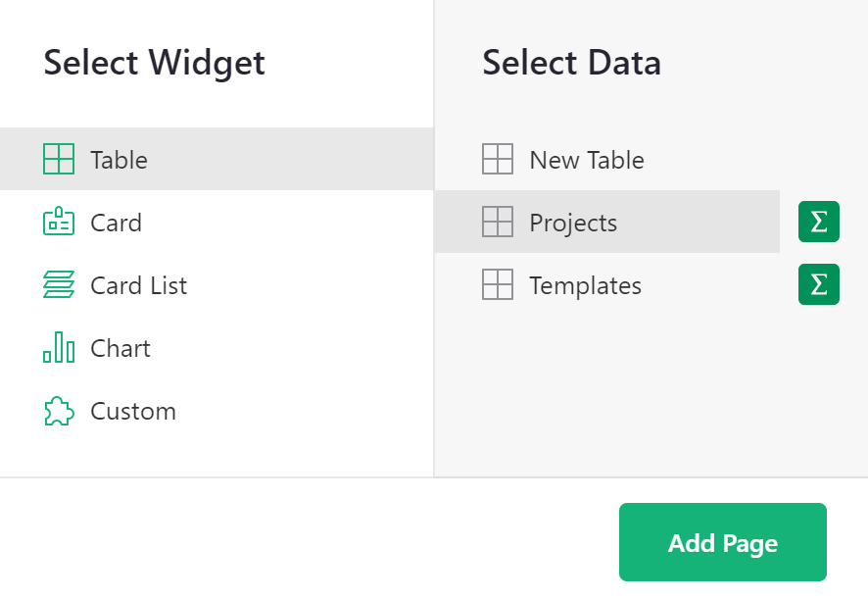Pick Custom from the widget list
Screen dimensions: 868x599
click(x=132, y=411)
